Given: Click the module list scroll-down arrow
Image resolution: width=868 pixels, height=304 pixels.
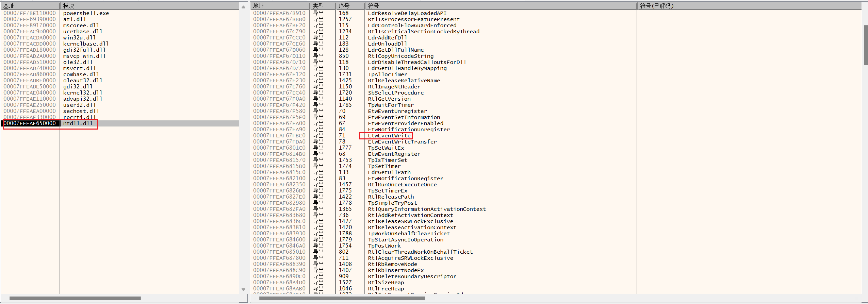Looking at the screenshot, I should click(x=243, y=290).
